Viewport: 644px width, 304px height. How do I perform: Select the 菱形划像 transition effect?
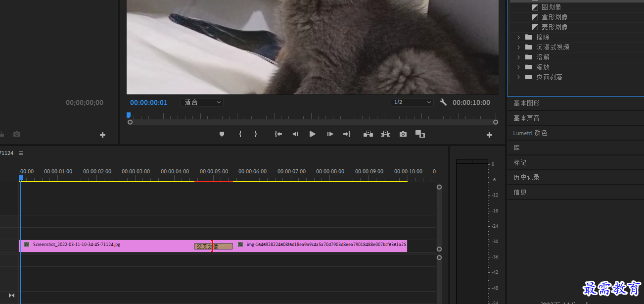click(554, 27)
